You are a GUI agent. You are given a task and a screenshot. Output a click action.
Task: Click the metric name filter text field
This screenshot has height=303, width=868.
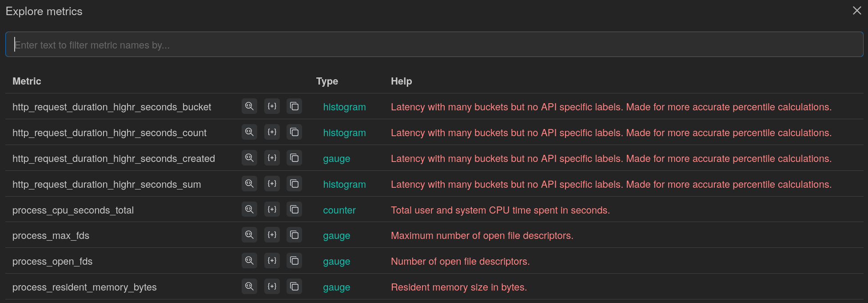[x=434, y=44]
